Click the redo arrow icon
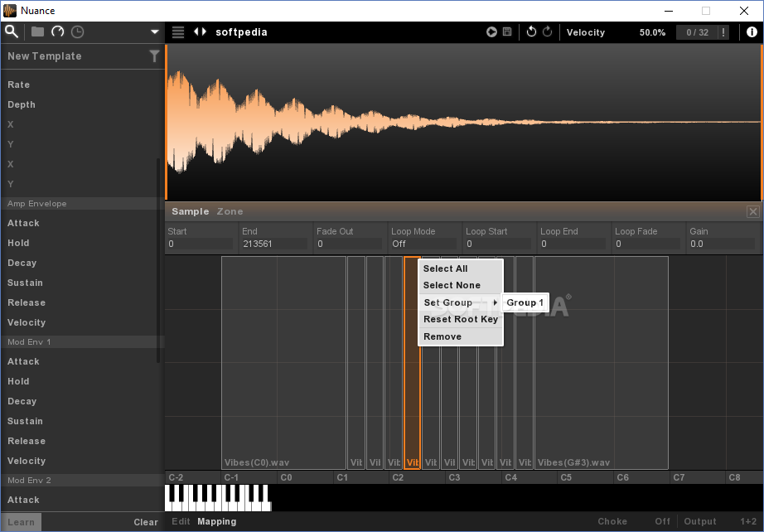Screen dimensions: 764x532 [547, 31]
